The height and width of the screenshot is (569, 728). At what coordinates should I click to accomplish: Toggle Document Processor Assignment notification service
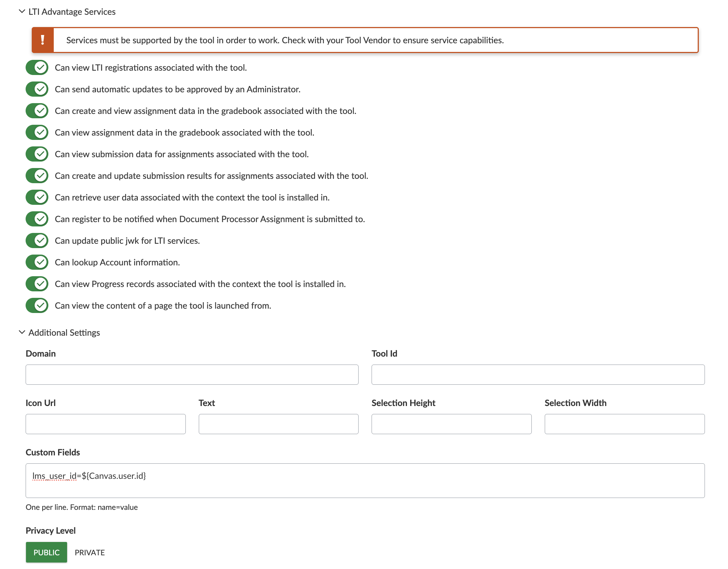coord(37,219)
